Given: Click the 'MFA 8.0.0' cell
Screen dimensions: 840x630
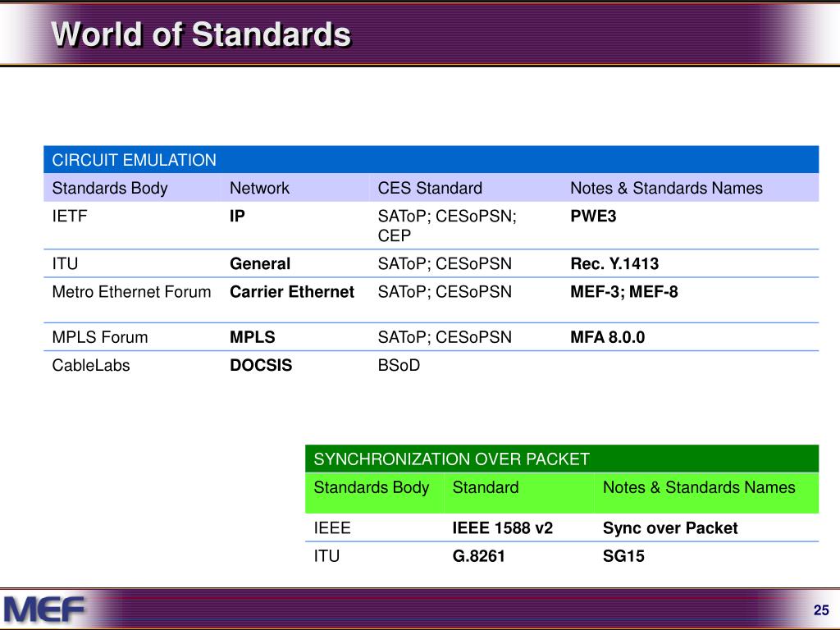Looking at the screenshot, I should tap(608, 337).
